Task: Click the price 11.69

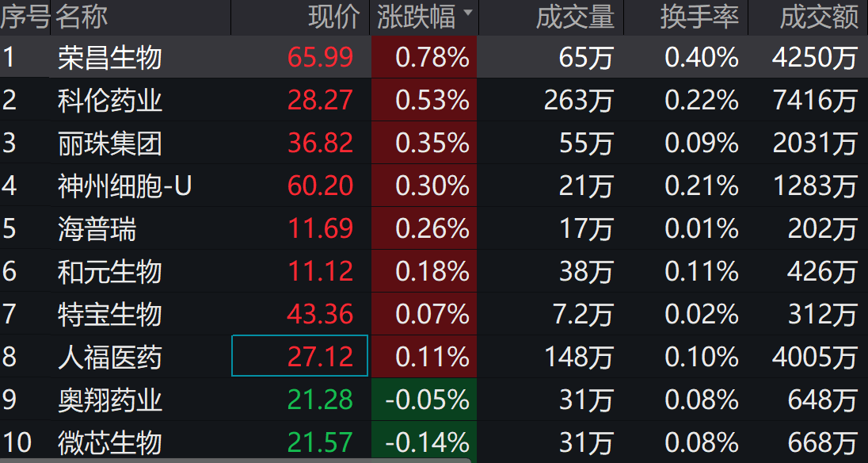Action: click(x=321, y=228)
